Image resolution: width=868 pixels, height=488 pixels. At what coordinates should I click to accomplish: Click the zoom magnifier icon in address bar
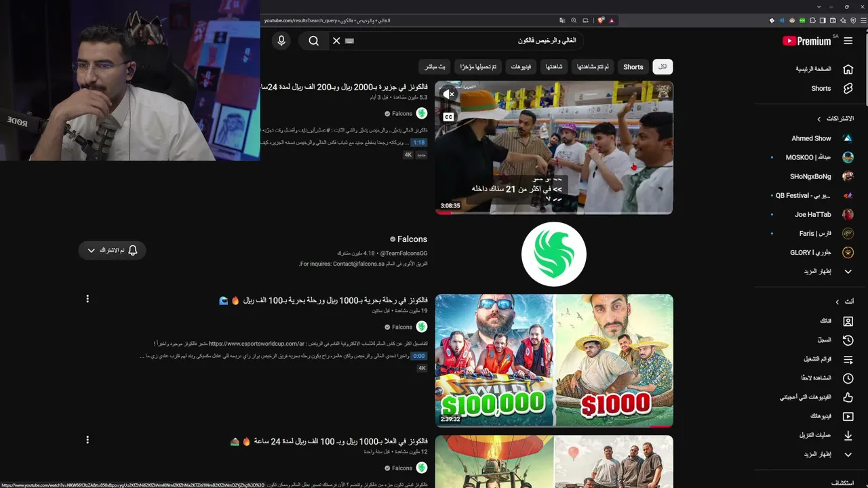(574, 21)
